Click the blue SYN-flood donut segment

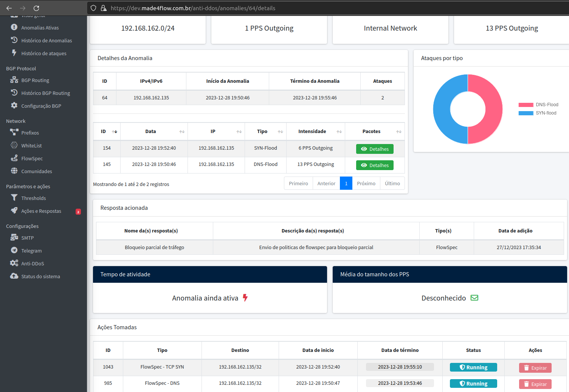(x=442, y=109)
